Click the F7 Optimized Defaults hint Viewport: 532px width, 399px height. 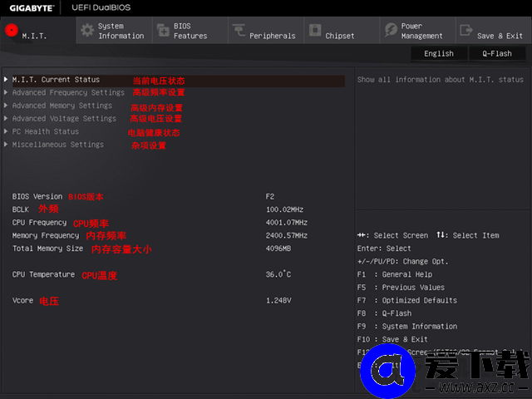[406, 301]
